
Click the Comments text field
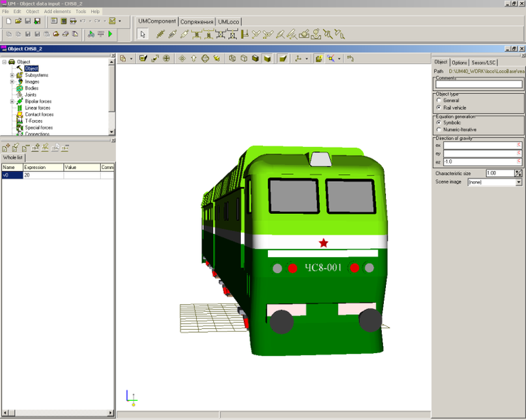click(478, 84)
